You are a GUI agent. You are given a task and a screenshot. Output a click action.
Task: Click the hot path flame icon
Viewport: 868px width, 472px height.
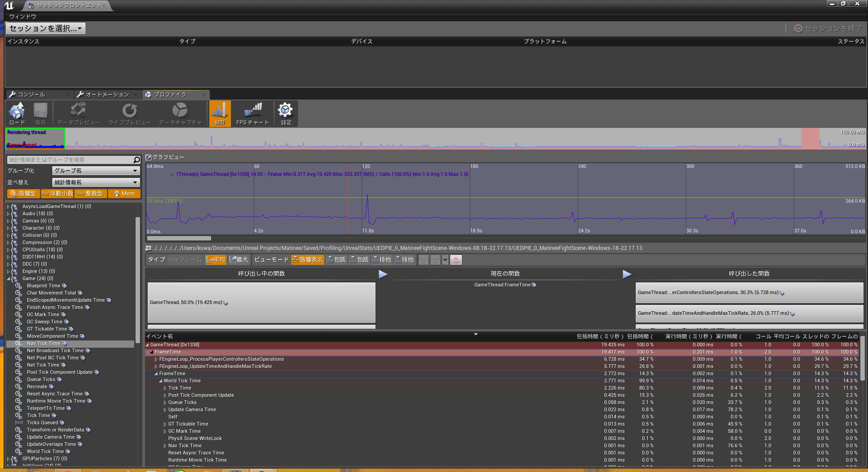click(x=456, y=260)
